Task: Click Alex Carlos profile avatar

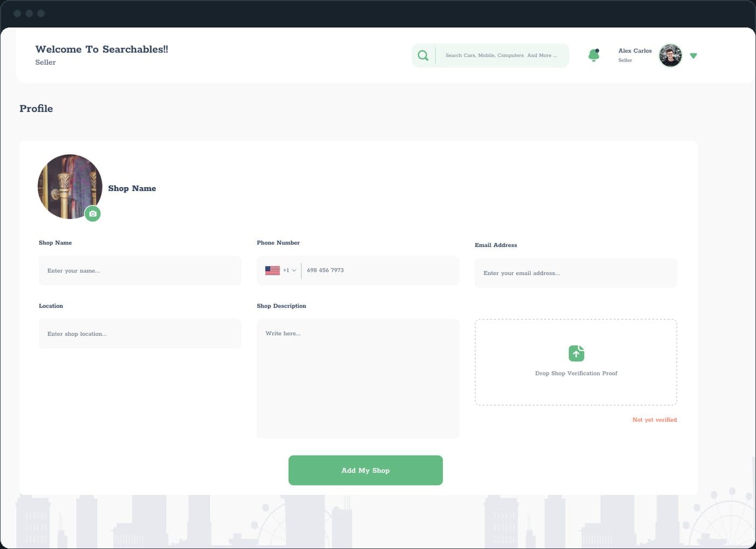Action: 670,55
